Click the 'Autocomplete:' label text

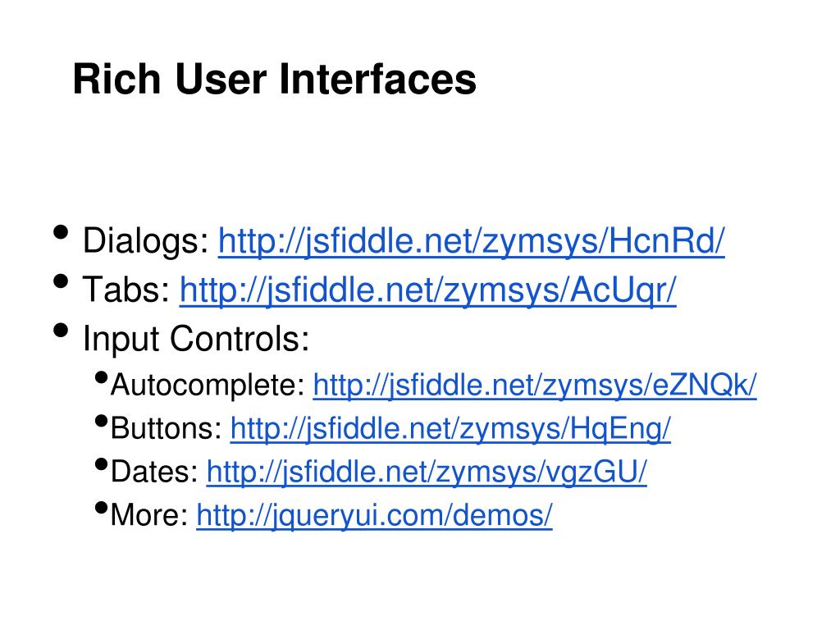tap(208, 386)
